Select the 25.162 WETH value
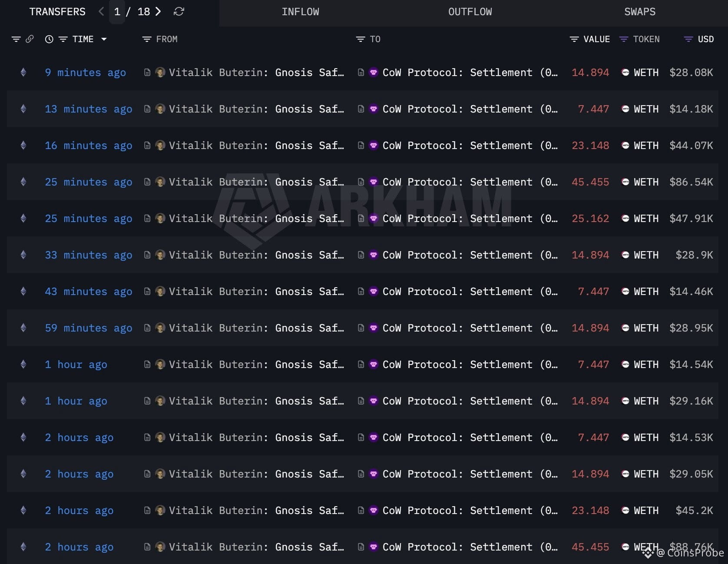 pos(590,219)
